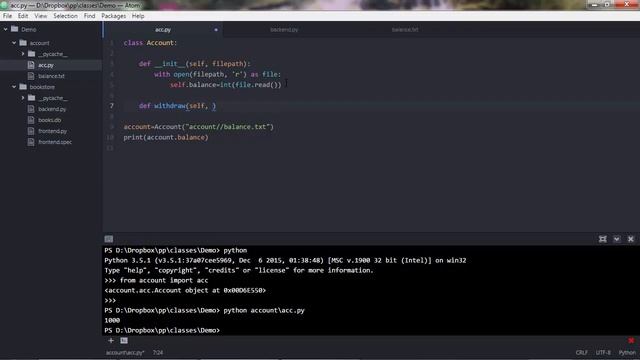Click the account\acc.py path in status bar
The width and height of the screenshot is (640, 360).
click(125, 353)
